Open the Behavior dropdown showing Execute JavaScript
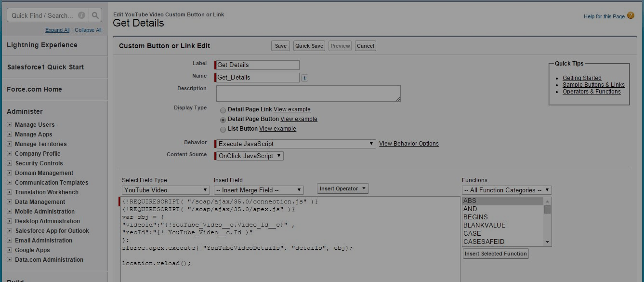 click(x=296, y=144)
